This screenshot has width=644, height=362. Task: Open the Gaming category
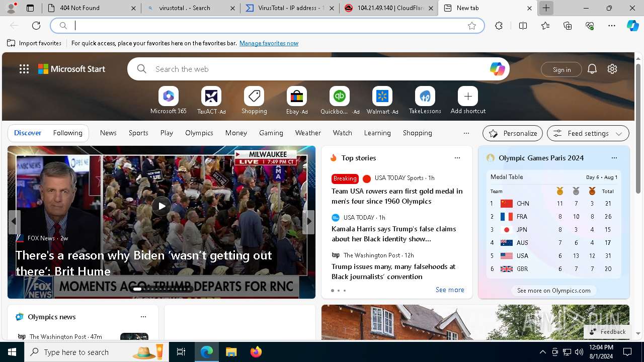tap(271, 133)
